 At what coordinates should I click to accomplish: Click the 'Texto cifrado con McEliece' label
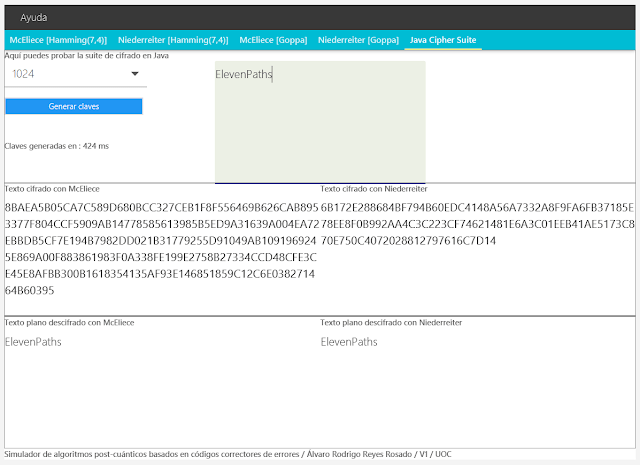(52, 188)
